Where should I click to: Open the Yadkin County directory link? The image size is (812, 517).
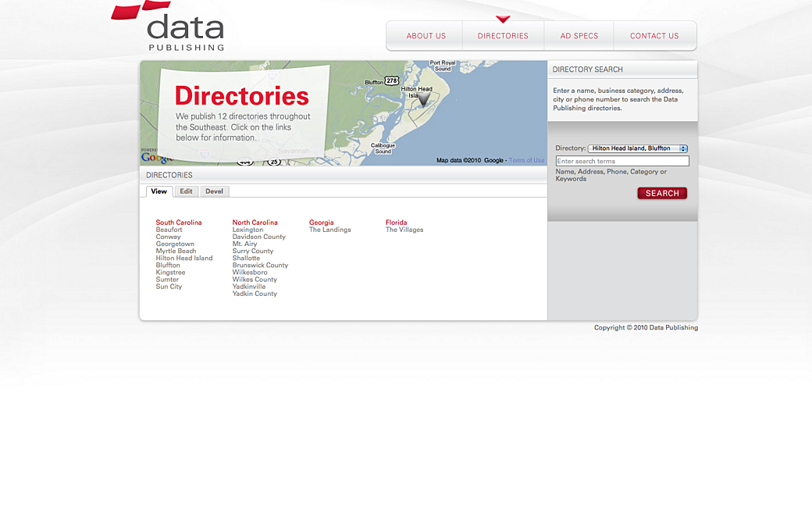tap(255, 294)
